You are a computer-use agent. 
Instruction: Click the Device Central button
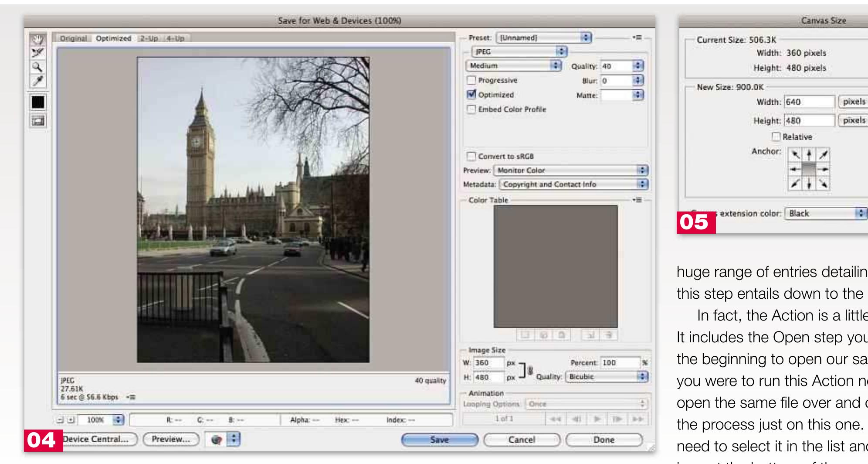tap(98, 439)
